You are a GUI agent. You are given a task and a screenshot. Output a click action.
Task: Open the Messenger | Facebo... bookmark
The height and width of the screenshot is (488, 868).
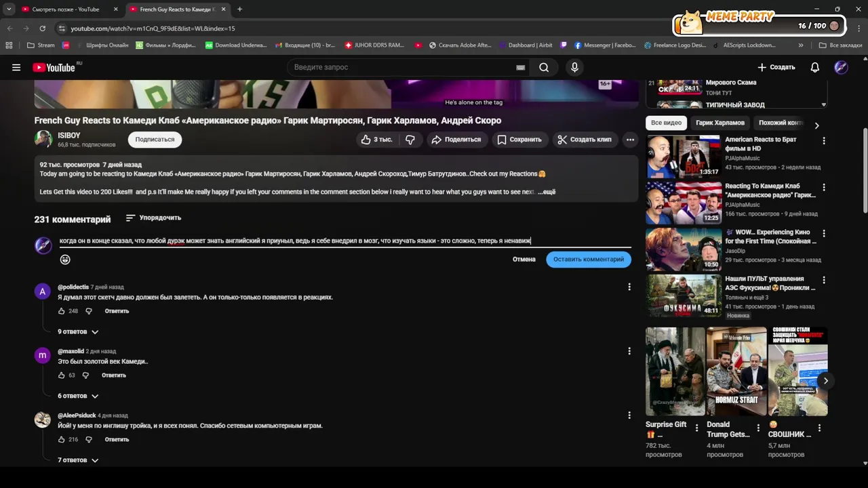(x=605, y=45)
